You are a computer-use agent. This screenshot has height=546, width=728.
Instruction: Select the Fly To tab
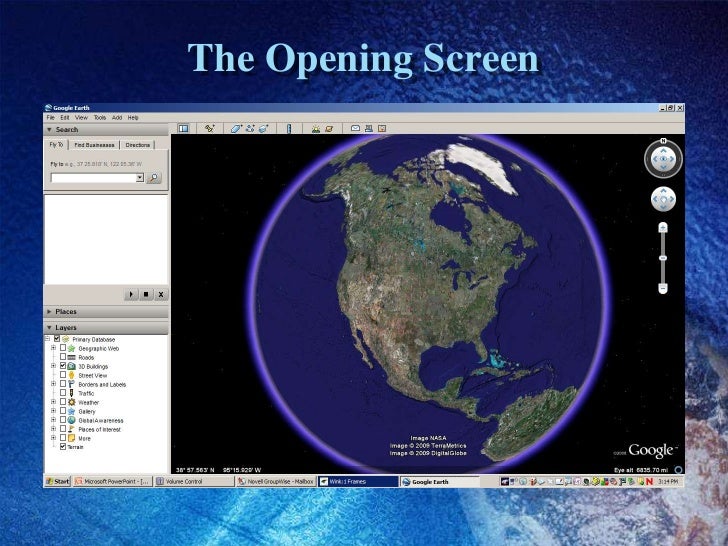click(56, 145)
